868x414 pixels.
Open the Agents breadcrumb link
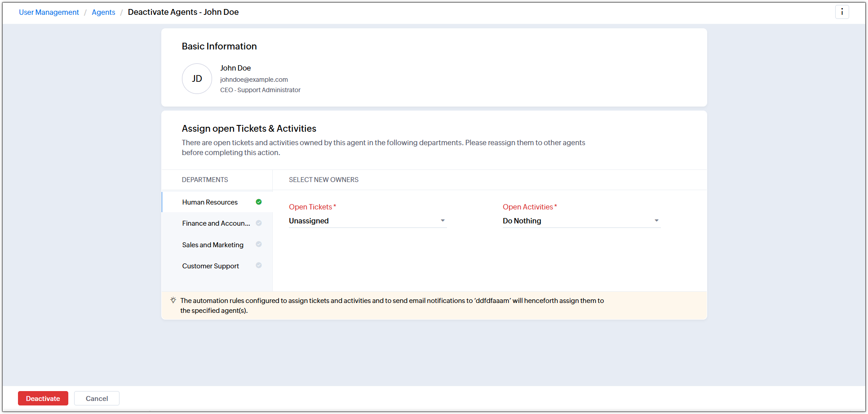point(103,12)
